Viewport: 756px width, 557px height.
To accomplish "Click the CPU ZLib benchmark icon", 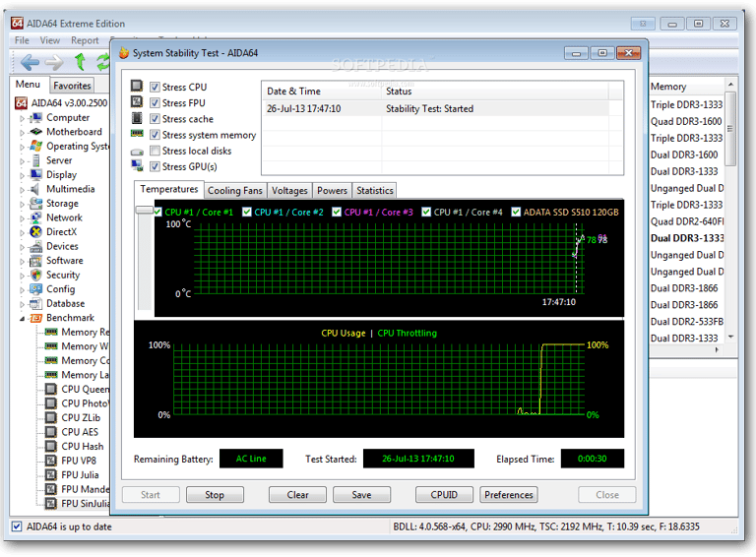I will pyautogui.click(x=50, y=417).
